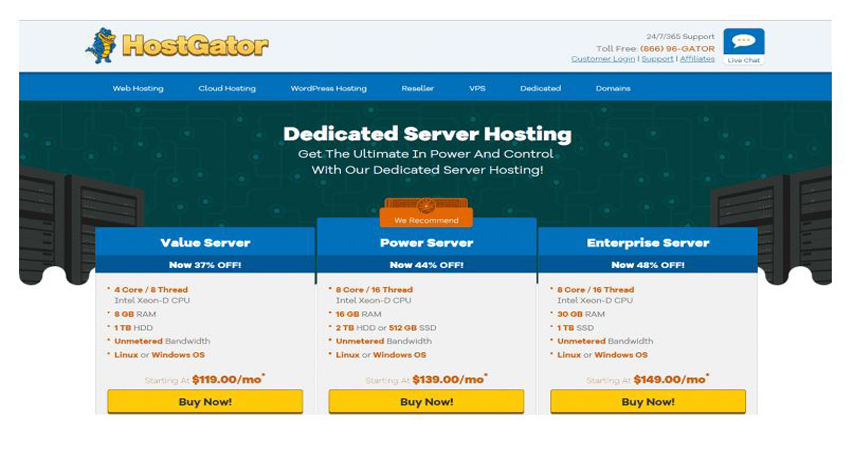Click Linux or Windows OS in Enterprise Server card
The image size is (850, 450).
(602, 355)
